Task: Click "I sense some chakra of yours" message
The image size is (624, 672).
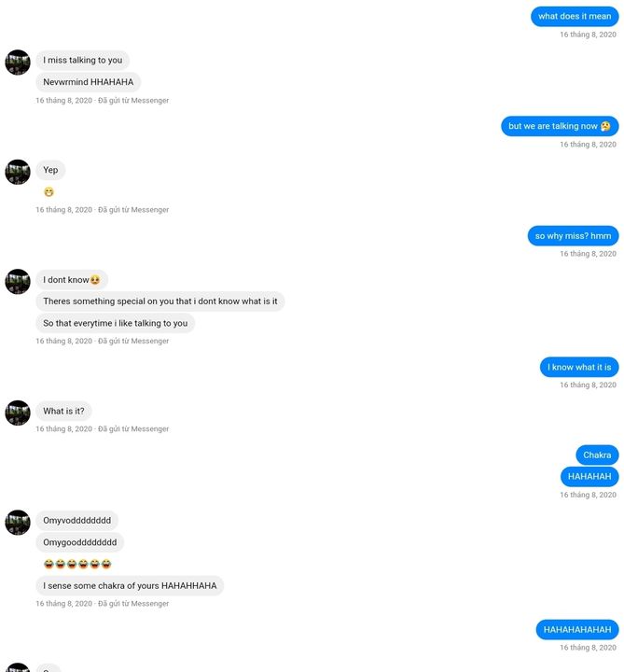Action: pyautogui.click(x=130, y=585)
